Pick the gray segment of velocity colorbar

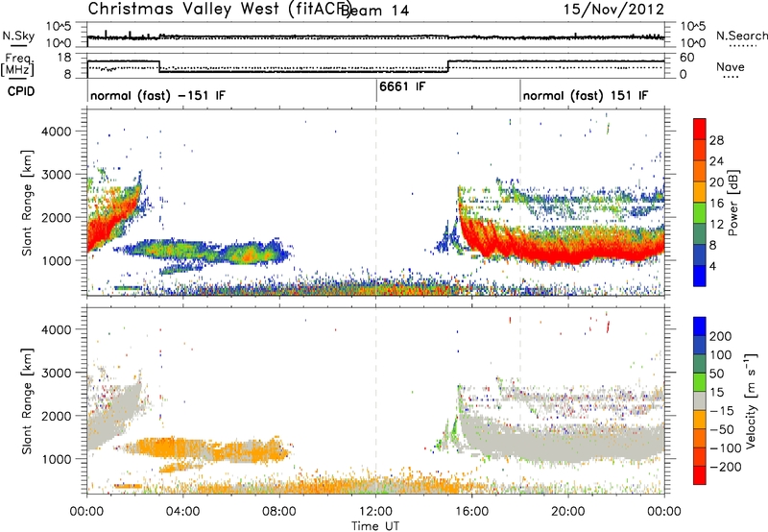tap(700, 401)
